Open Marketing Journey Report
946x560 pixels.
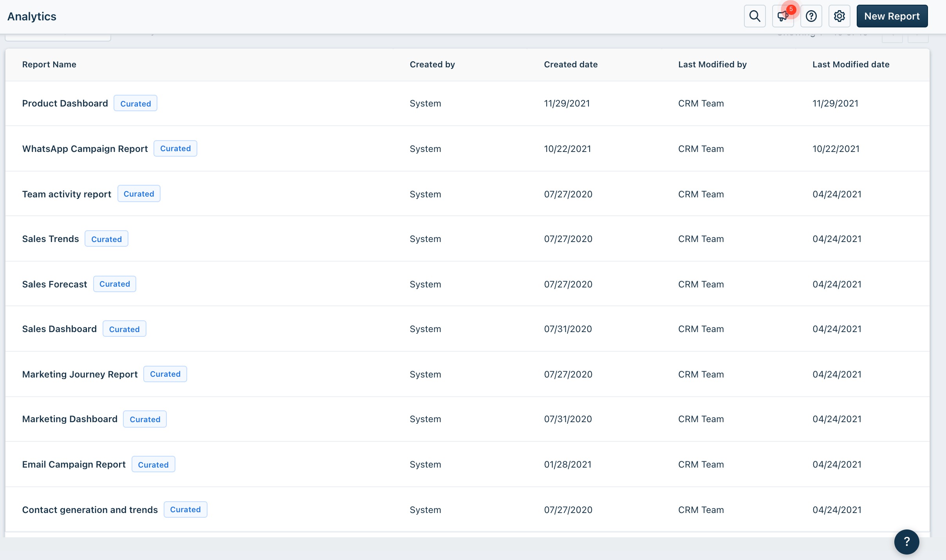[x=80, y=374]
